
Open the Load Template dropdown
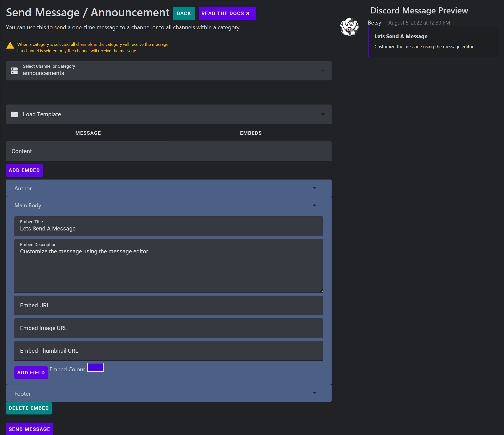pyautogui.click(x=323, y=114)
